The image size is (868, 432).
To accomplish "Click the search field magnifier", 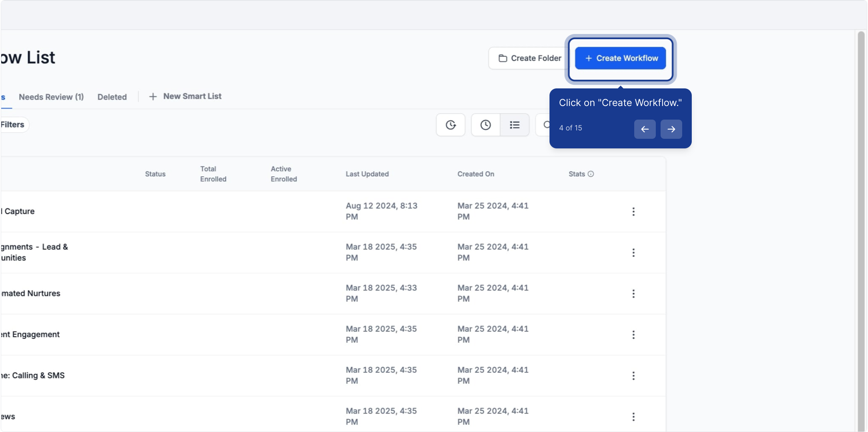I will point(546,125).
